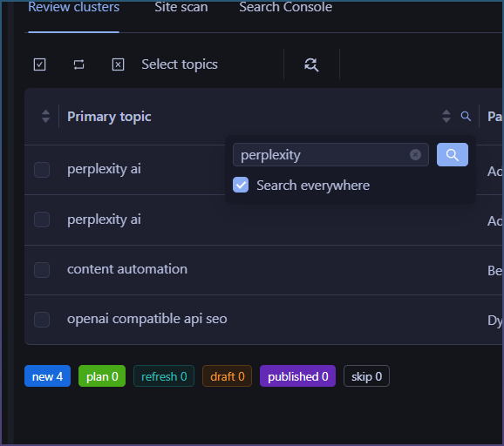The height and width of the screenshot is (446, 504).
Task: Click the content automation topic text
Action: (x=127, y=269)
